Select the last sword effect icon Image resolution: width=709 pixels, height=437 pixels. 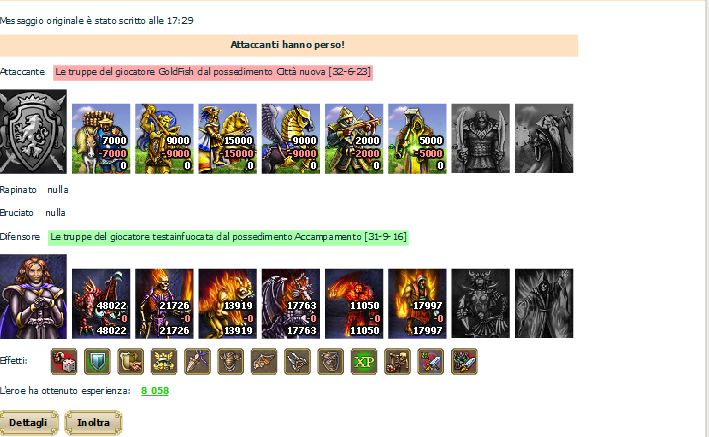point(464,361)
